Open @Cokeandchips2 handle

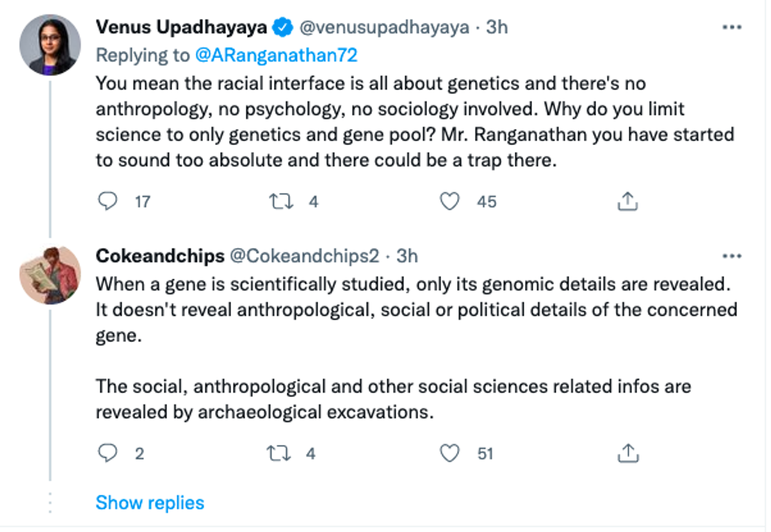pos(304,256)
